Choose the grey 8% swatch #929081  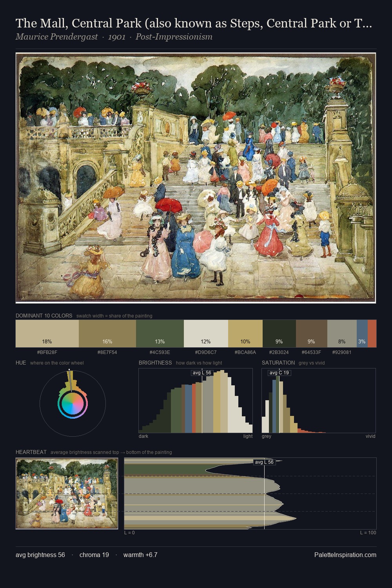point(342,334)
